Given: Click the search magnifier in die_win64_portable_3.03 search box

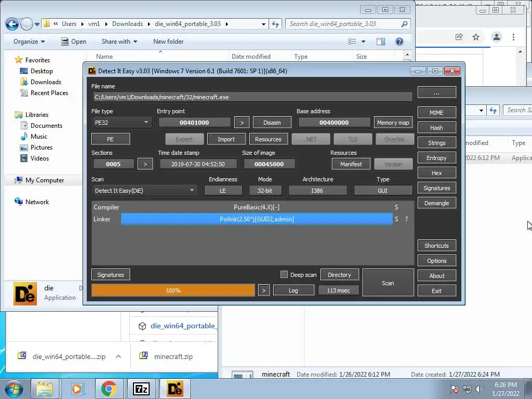Looking at the screenshot, I should coord(404,24).
